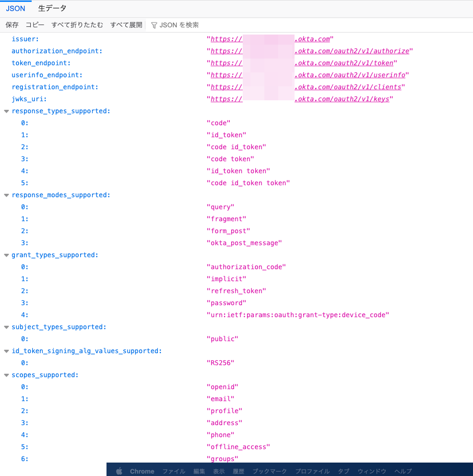Select the device_code grant-type urn value

[x=298, y=315]
